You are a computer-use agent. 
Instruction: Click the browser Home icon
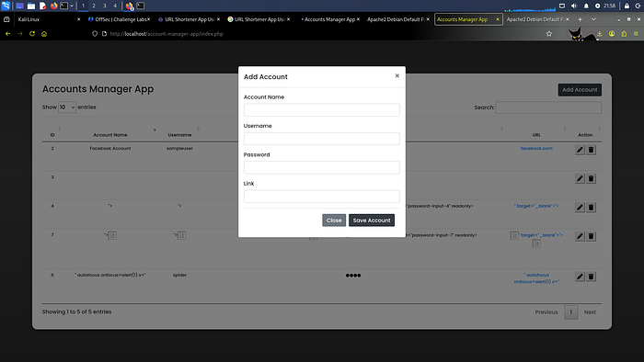pos(44,34)
